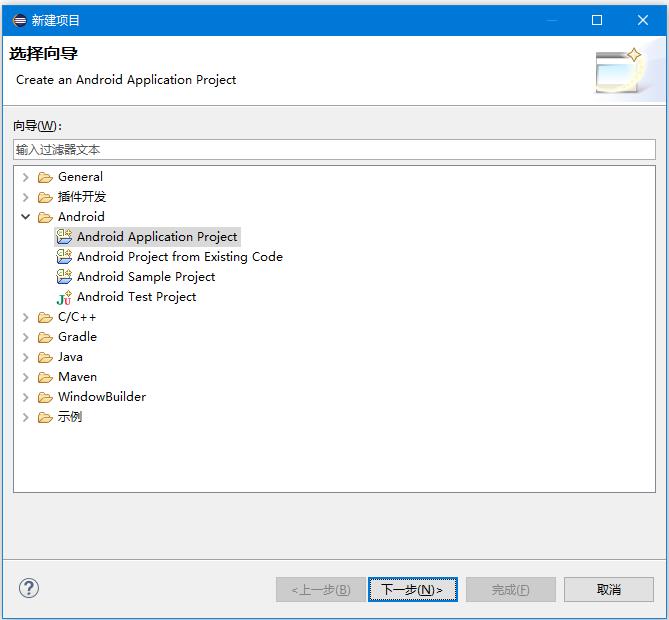This screenshot has height=620, width=669.
Task: Collapse the Android category
Action: pos(26,217)
